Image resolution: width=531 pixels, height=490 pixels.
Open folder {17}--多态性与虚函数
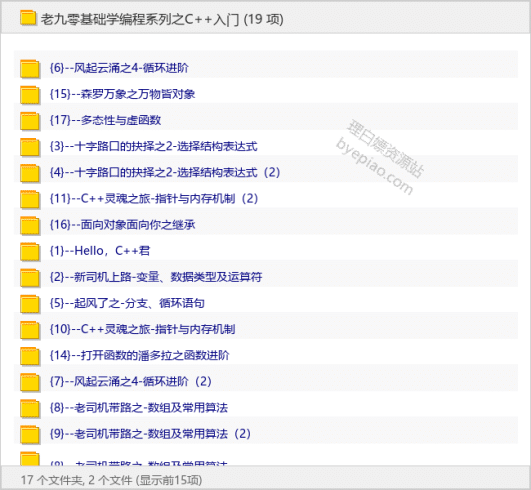coord(105,120)
